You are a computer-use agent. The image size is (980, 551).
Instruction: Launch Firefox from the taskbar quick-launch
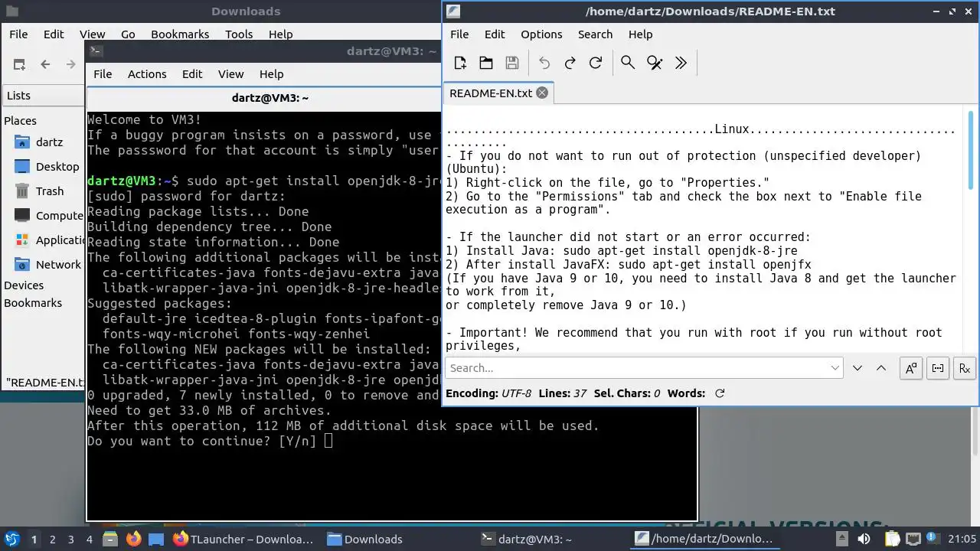click(133, 539)
